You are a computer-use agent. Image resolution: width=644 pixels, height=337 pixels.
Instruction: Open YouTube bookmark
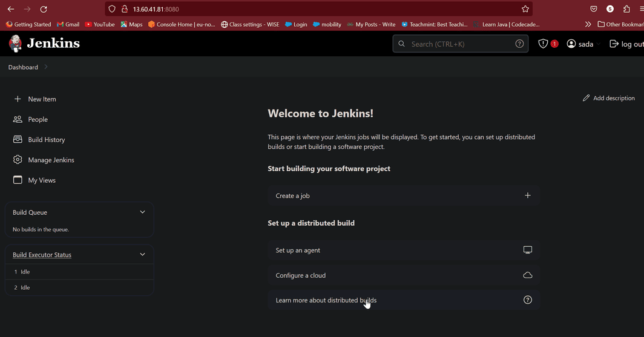(100, 24)
